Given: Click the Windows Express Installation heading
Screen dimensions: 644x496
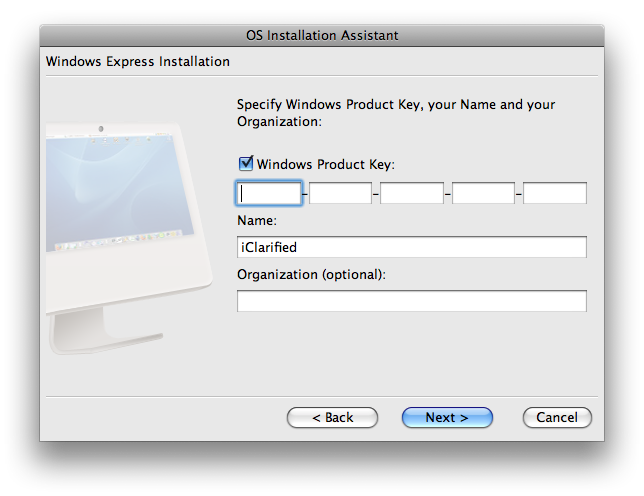Looking at the screenshot, I should click(x=138, y=62).
